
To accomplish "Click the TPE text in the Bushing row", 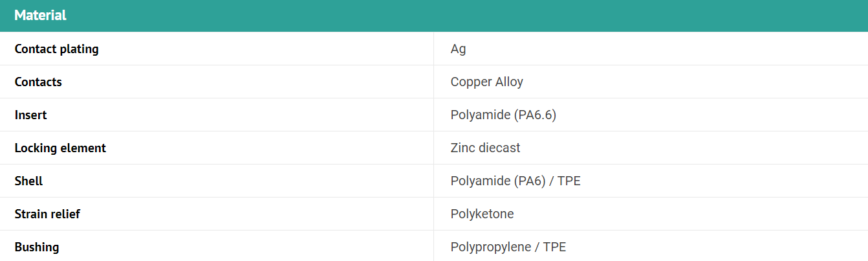I will [554, 247].
